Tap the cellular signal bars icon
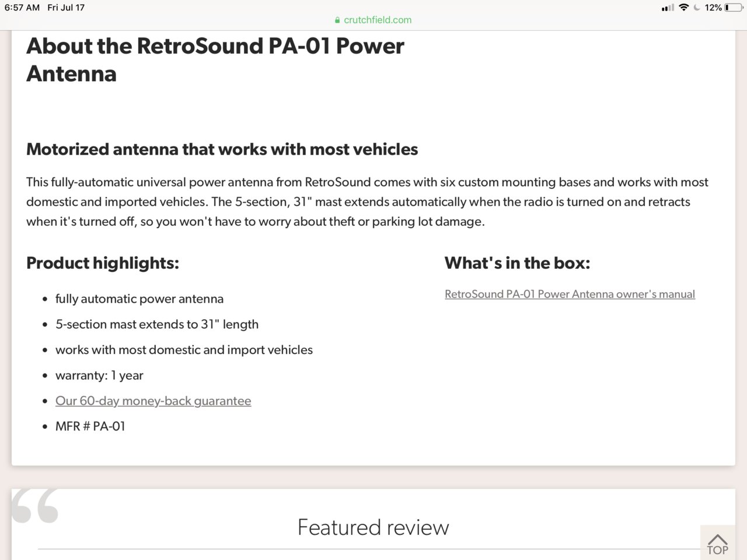The height and width of the screenshot is (560, 747). coord(668,8)
